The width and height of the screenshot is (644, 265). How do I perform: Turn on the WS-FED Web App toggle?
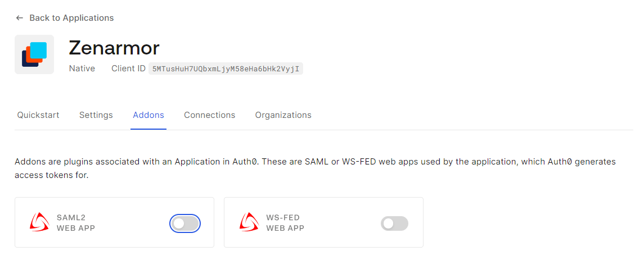pos(394,223)
